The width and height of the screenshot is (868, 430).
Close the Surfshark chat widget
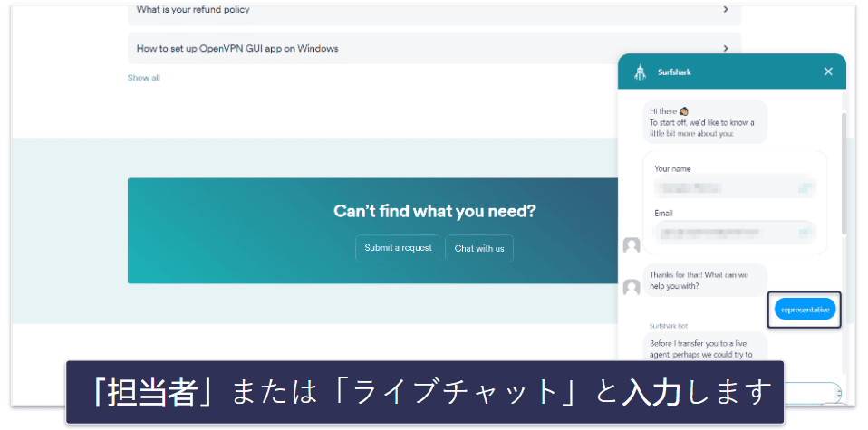[x=828, y=72]
